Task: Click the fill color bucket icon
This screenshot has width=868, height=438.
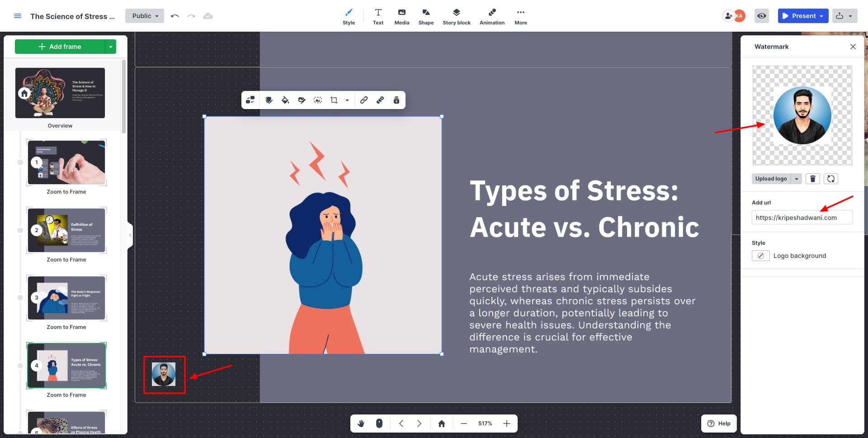Action: (285, 100)
